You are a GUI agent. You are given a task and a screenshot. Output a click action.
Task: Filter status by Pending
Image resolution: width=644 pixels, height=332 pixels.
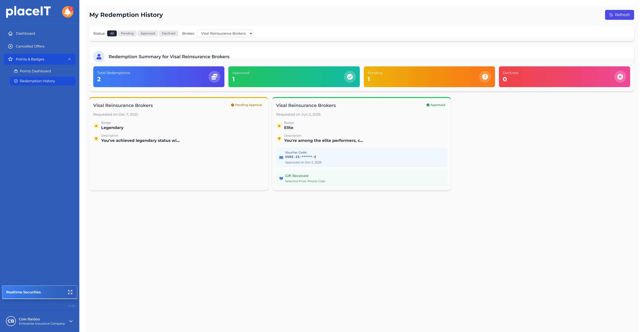127,33
